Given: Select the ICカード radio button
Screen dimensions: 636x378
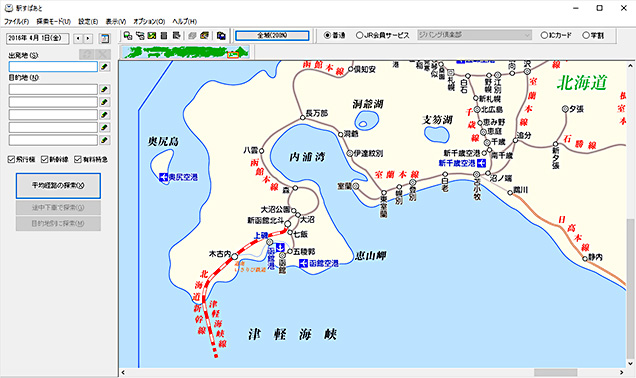Looking at the screenshot, I should [544, 35].
